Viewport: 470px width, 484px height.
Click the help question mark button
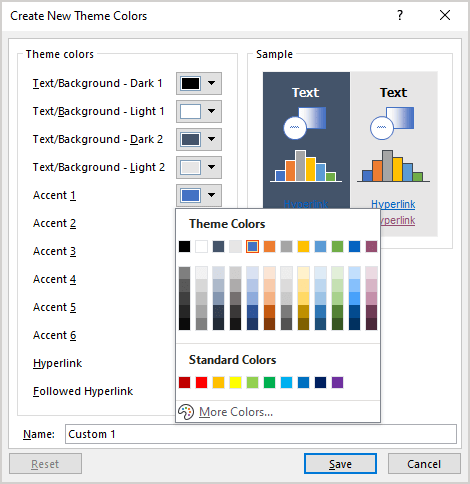coord(400,15)
